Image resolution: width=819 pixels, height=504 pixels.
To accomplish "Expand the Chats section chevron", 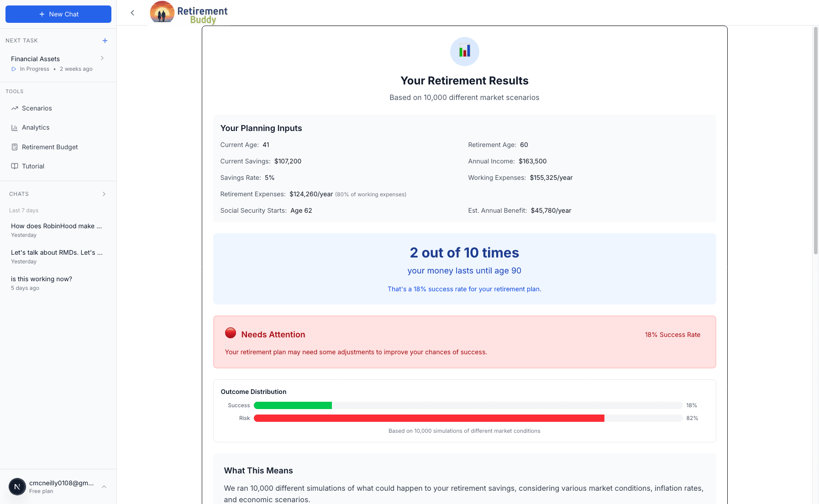I will tap(104, 194).
